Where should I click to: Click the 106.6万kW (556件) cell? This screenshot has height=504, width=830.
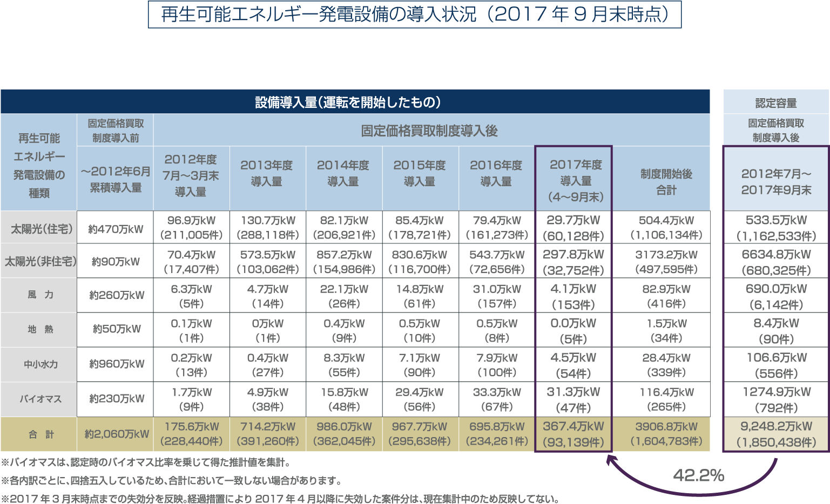(x=776, y=365)
